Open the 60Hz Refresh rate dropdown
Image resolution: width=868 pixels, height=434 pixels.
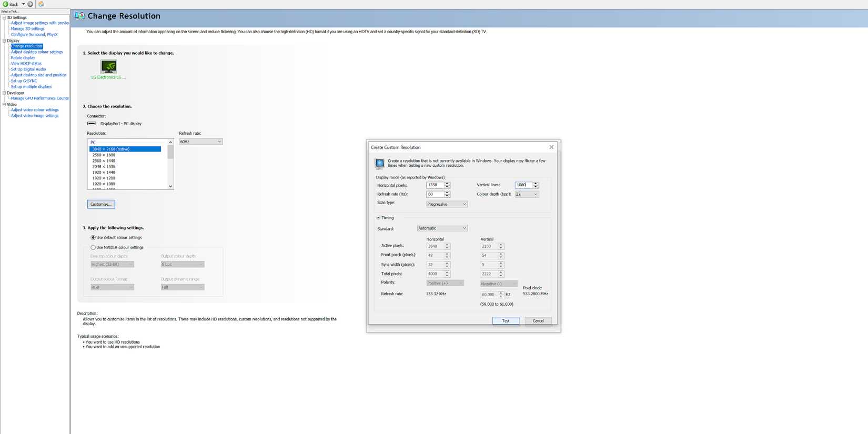pyautogui.click(x=200, y=142)
